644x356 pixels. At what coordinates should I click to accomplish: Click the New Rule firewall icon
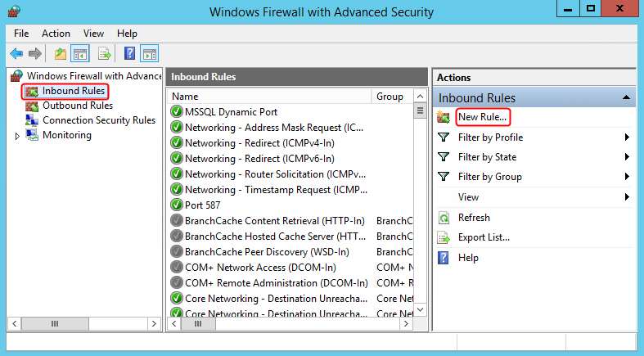coord(444,117)
